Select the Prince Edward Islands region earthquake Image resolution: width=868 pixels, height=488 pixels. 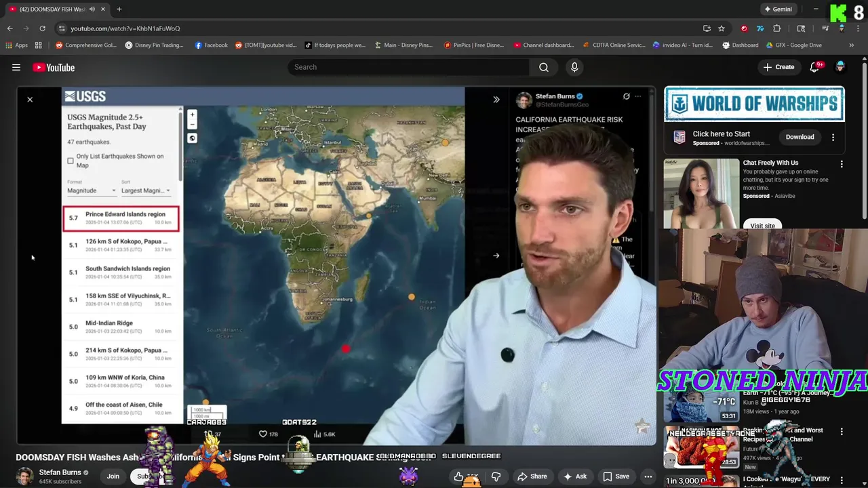pos(121,218)
